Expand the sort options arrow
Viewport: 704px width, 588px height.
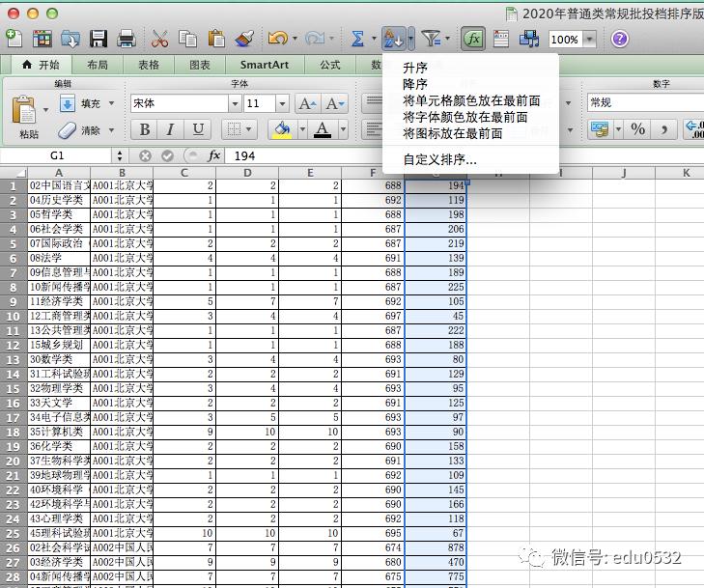coord(410,39)
